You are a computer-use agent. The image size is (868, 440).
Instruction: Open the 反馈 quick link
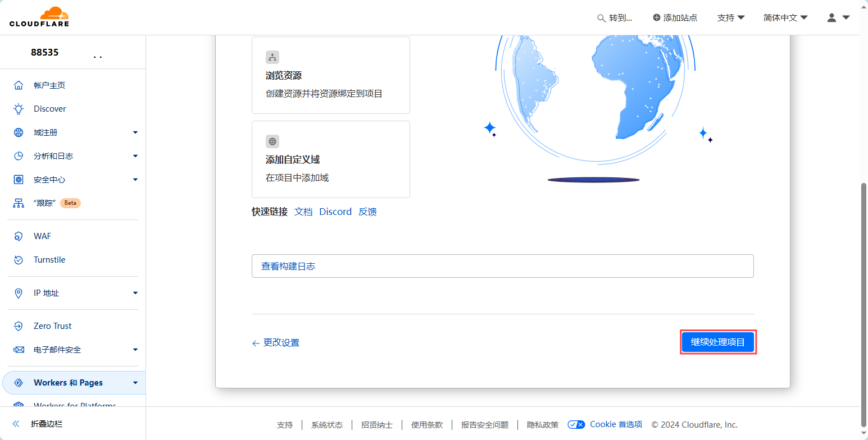pos(367,212)
